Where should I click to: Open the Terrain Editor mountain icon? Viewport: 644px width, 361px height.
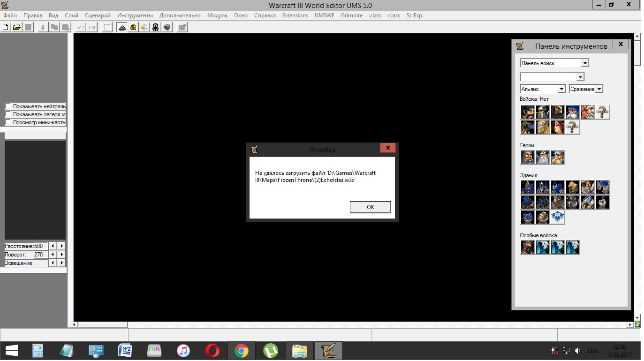122,27
